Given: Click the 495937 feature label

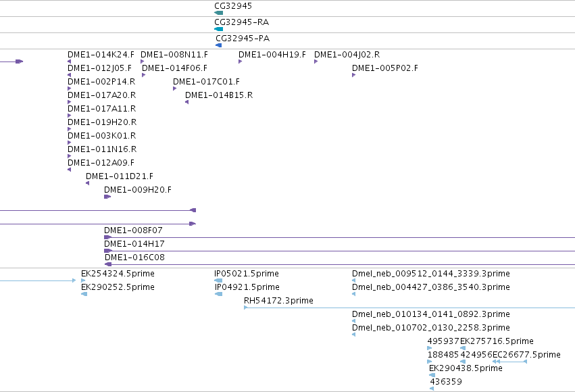Looking at the screenshot, I should [x=443, y=341].
